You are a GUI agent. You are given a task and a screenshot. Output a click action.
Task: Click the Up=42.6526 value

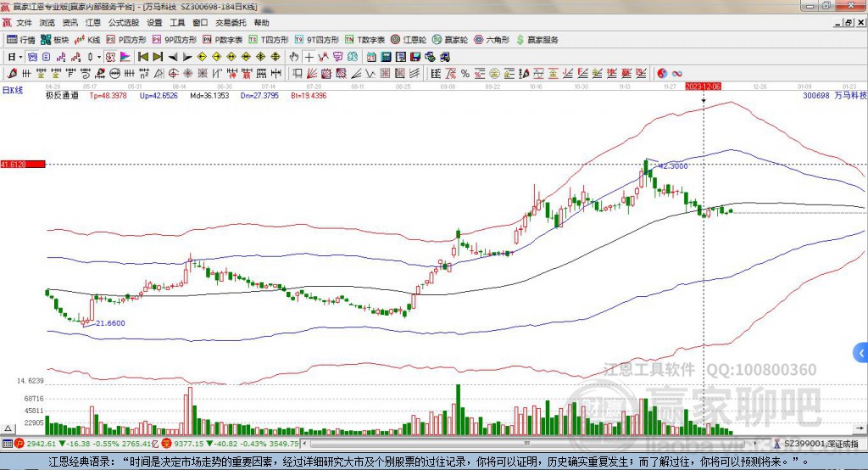[x=159, y=95]
